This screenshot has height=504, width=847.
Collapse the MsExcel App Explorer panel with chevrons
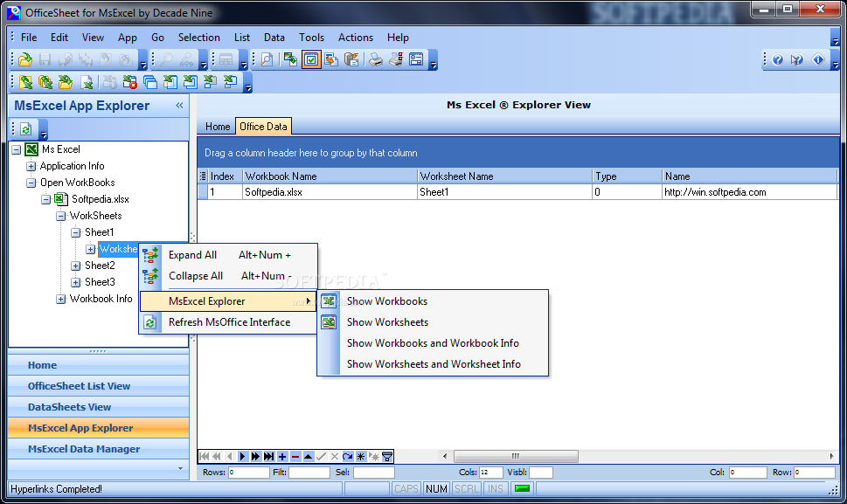point(179,106)
